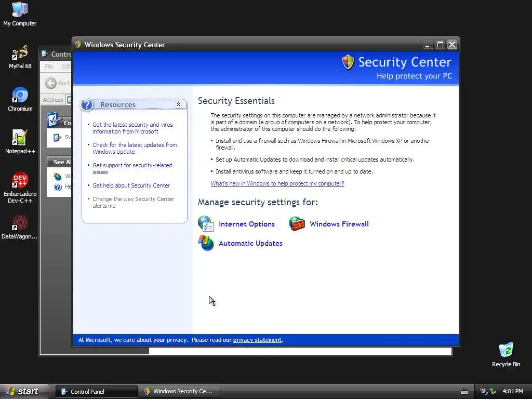Click the first network tray icon
The width and height of the screenshot is (532, 399).
pos(484,391)
